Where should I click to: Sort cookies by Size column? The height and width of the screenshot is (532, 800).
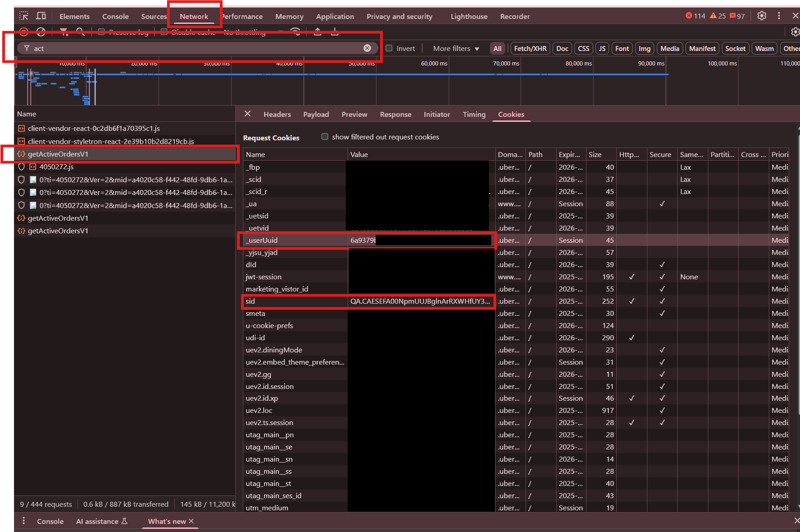[x=600, y=154]
